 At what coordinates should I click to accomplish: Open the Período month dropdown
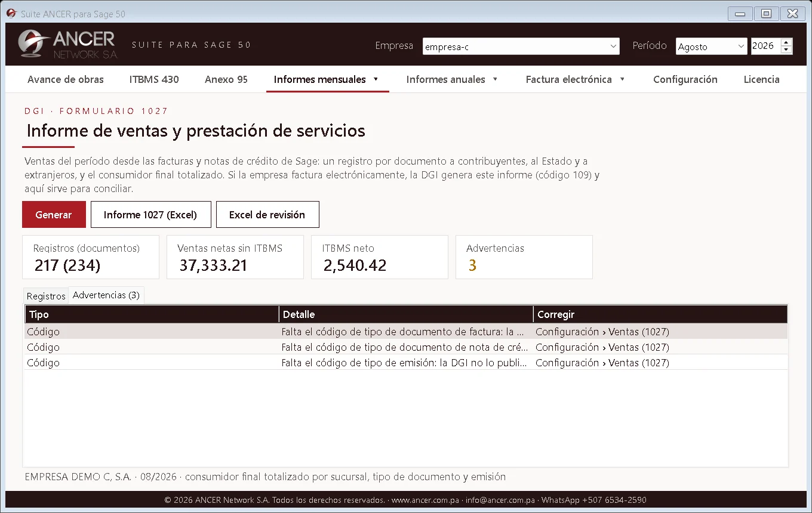coord(711,47)
